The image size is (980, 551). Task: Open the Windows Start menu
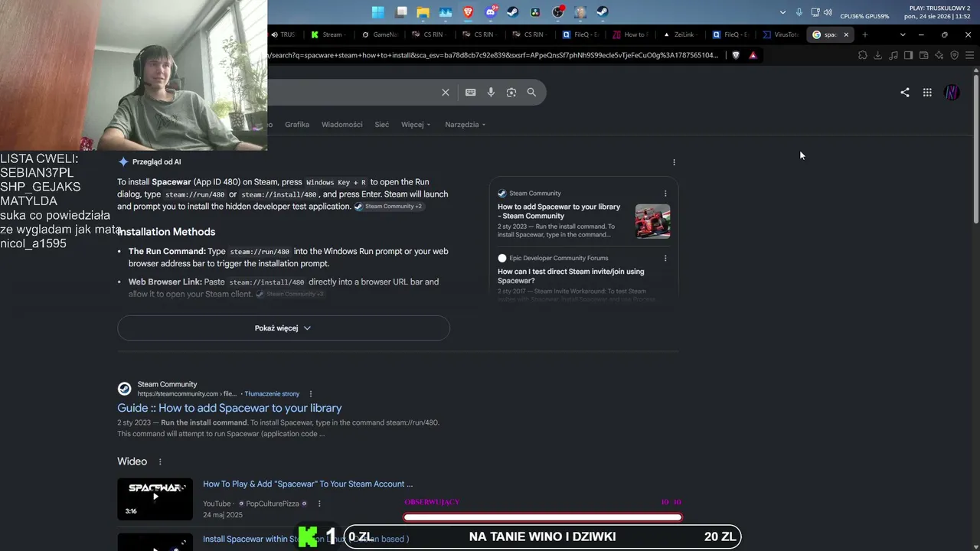(378, 11)
